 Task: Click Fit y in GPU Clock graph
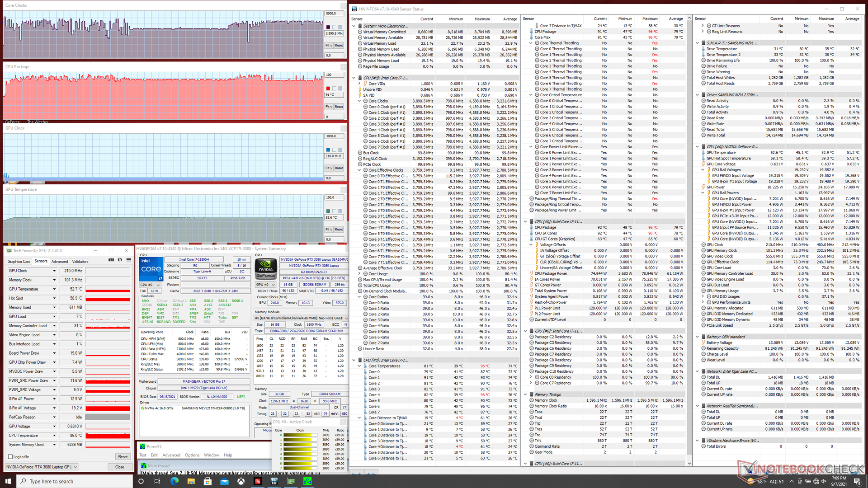(x=329, y=168)
